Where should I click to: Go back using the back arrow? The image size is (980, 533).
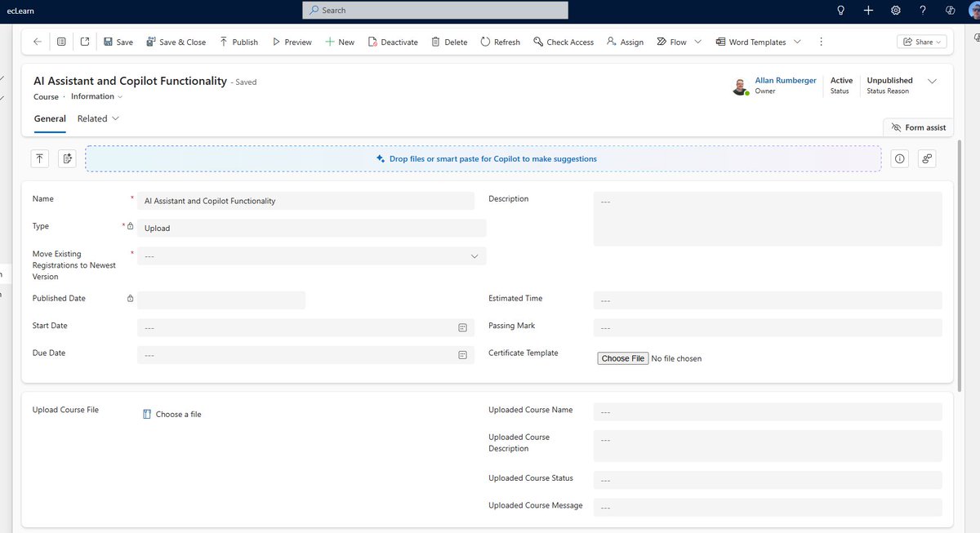pos(37,42)
